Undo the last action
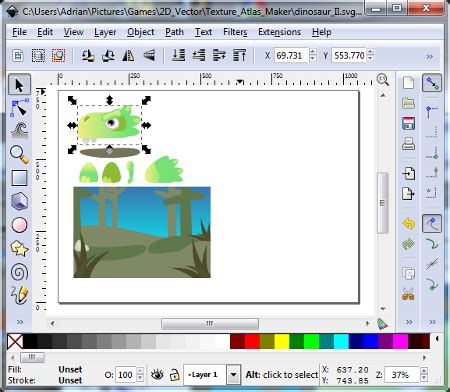The height and width of the screenshot is (392, 450). click(x=408, y=223)
